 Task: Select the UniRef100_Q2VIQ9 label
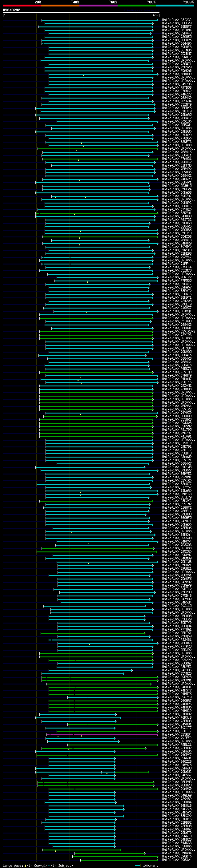(x=177, y=372)
